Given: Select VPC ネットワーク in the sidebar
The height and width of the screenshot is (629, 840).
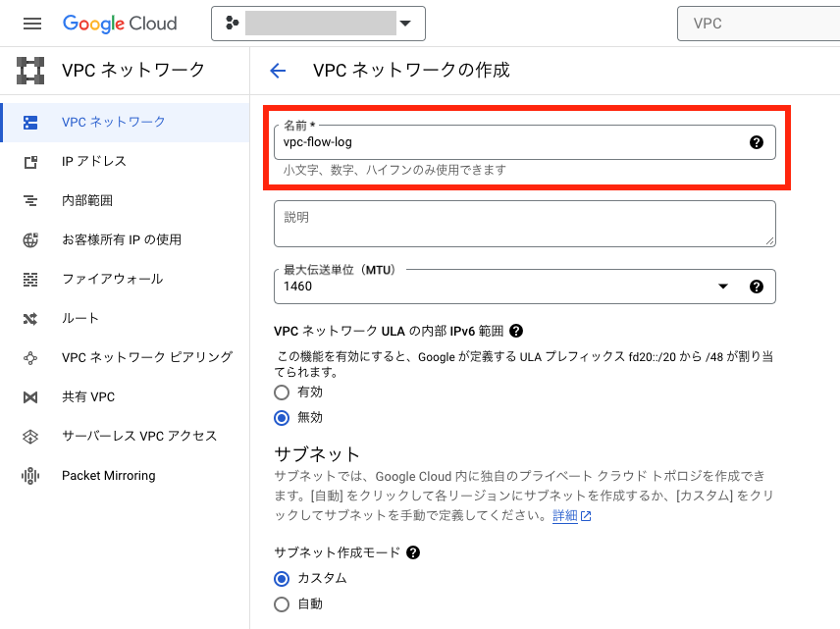Looking at the screenshot, I should point(127,122).
